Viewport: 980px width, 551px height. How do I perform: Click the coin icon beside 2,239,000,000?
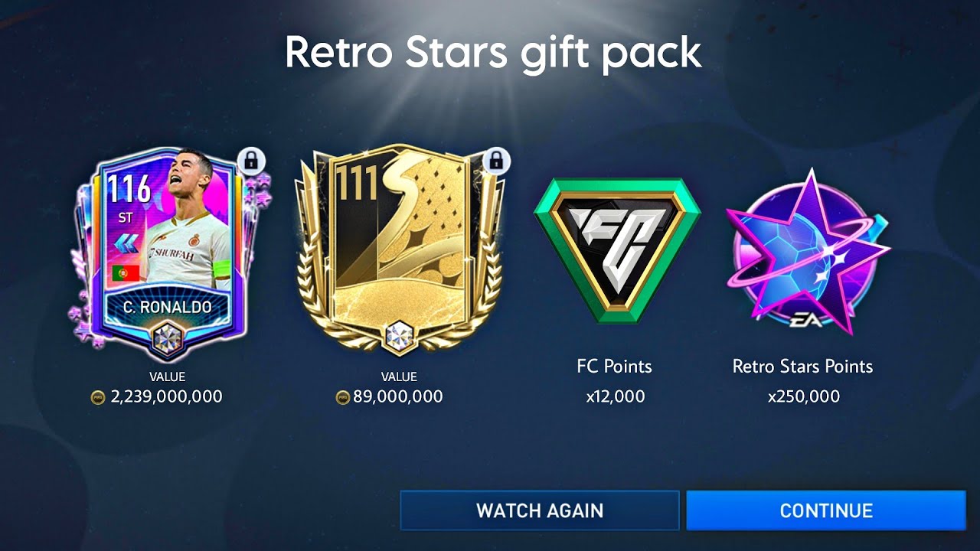pos(98,397)
